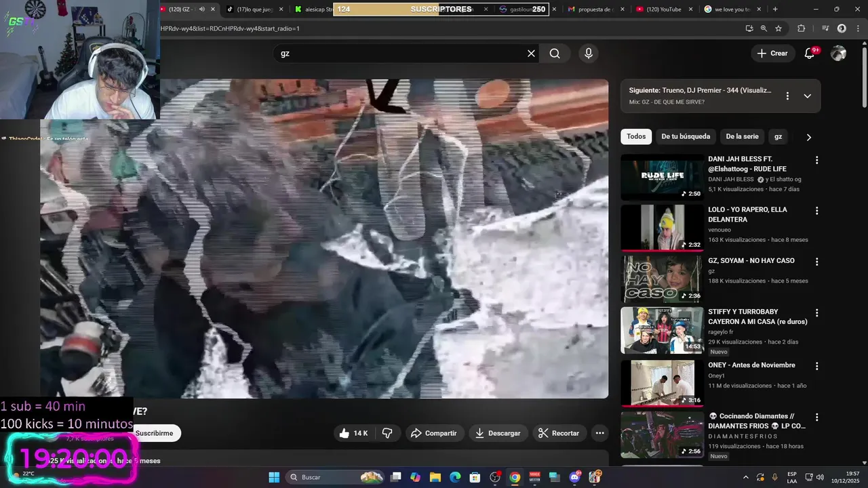
Task: Click the taskbar volume icon
Action: (x=820, y=477)
